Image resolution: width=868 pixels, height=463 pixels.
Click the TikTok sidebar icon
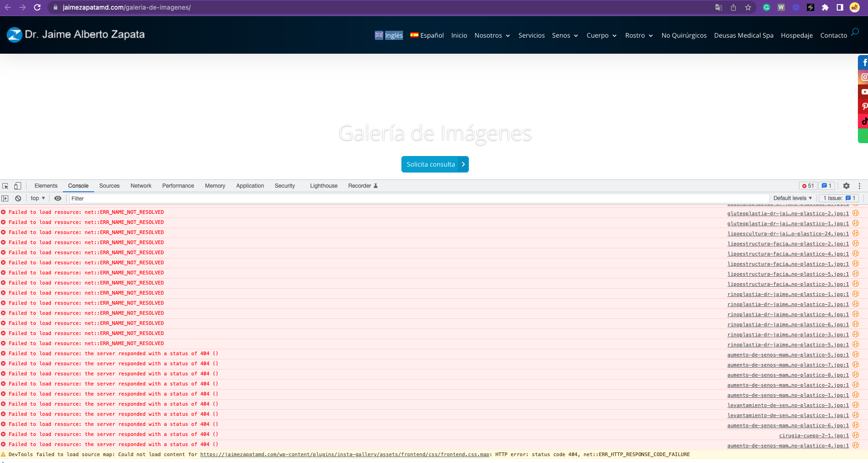(864, 121)
